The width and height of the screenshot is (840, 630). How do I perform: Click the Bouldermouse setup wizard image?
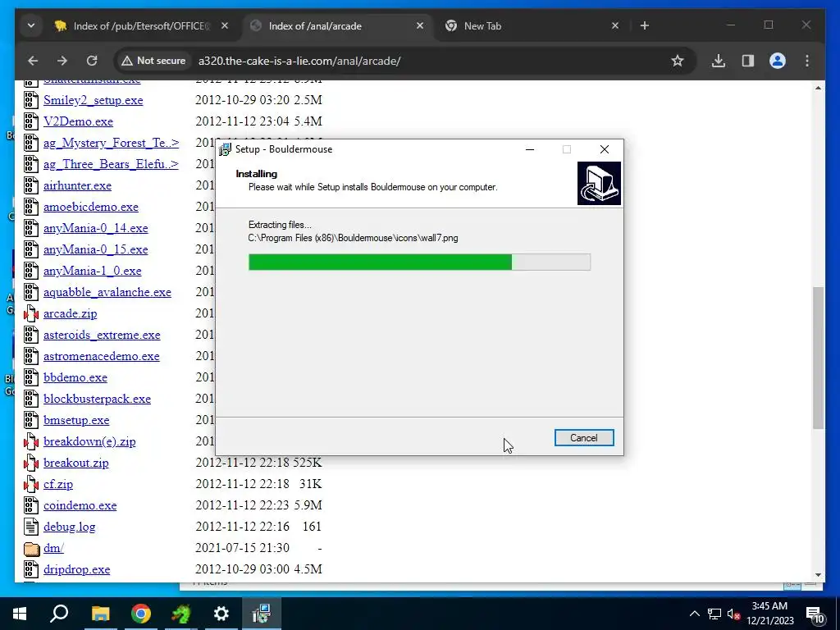point(599,183)
